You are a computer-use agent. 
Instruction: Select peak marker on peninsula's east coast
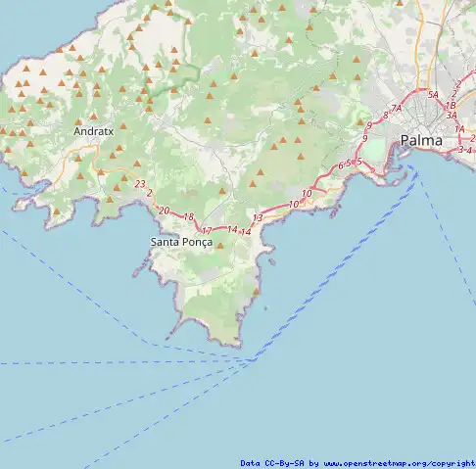point(257,292)
